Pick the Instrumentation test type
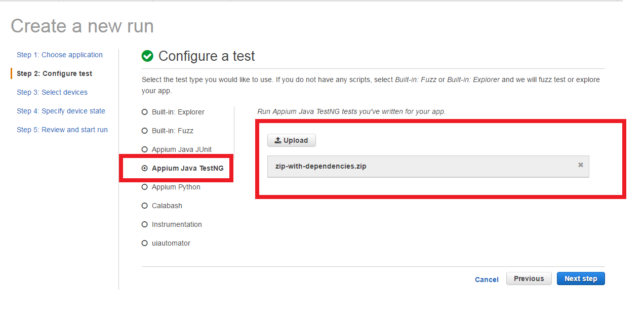Screen dimensions: 644x316 (145, 224)
